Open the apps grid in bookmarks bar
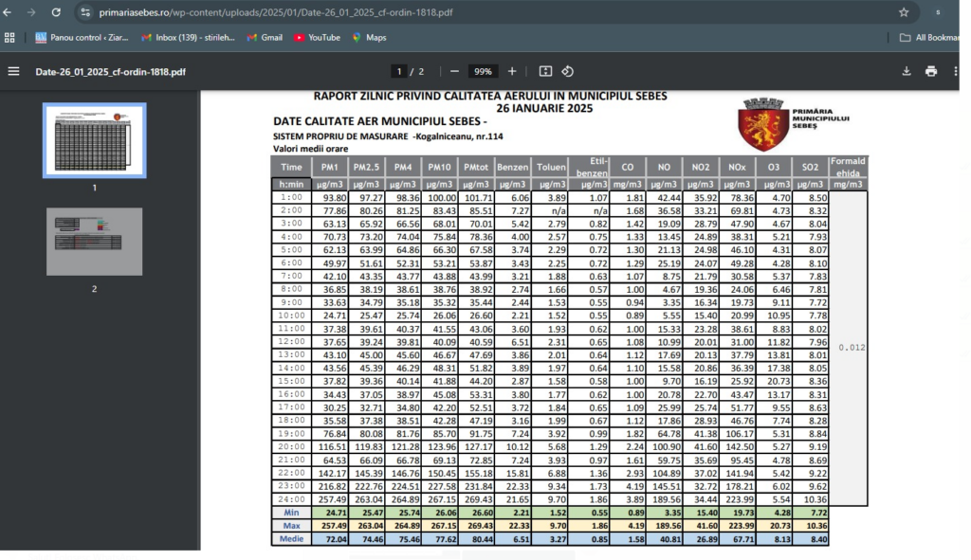Screen dimensions: 971x560 tap(10, 38)
